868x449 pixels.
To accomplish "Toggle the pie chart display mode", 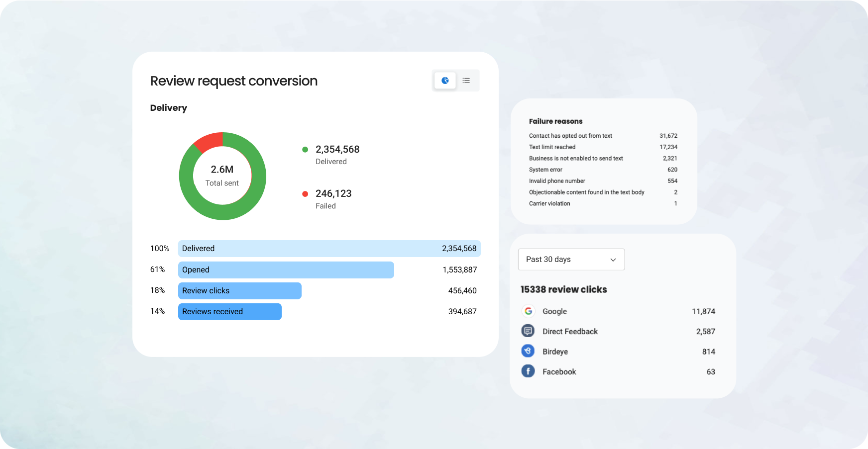I will 444,80.
